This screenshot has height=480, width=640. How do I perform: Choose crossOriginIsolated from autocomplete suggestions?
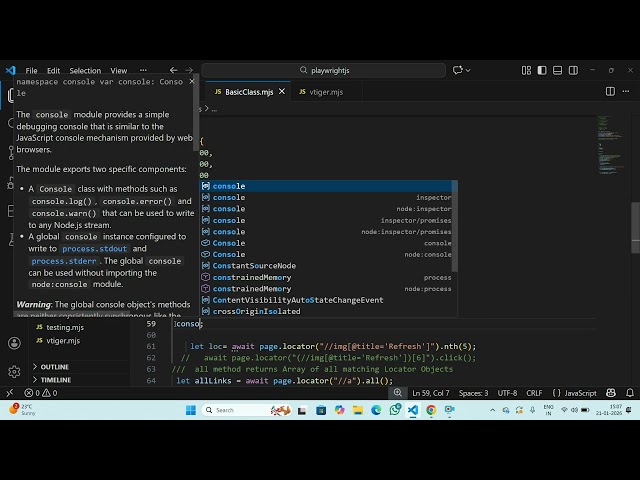click(256, 311)
